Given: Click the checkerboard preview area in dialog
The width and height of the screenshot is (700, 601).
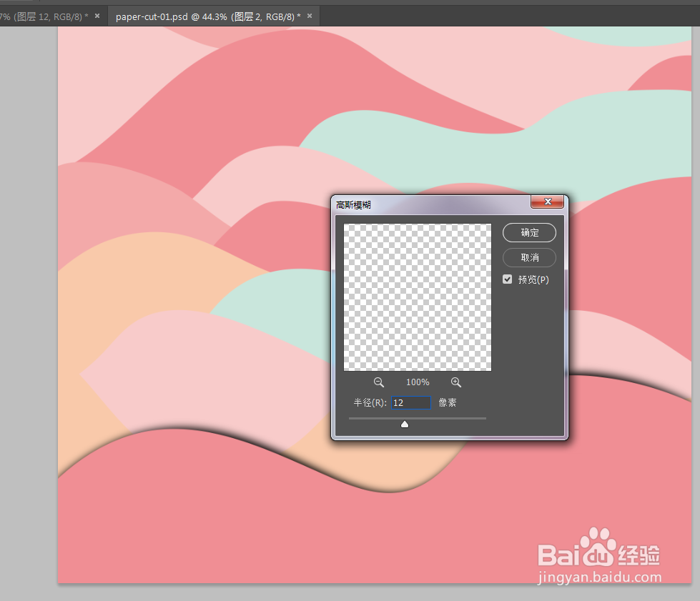Looking at the screenshot, I should click(418, 297).
